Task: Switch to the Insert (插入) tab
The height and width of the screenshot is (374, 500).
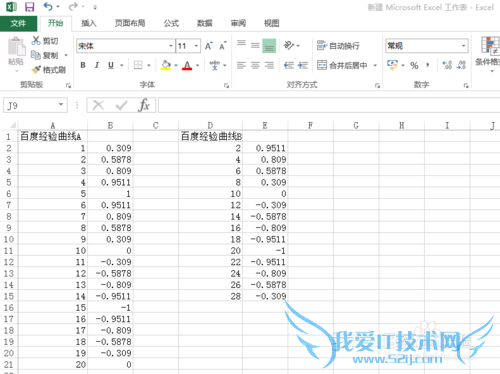Action: pyautogui.click(x=89, y=23)
